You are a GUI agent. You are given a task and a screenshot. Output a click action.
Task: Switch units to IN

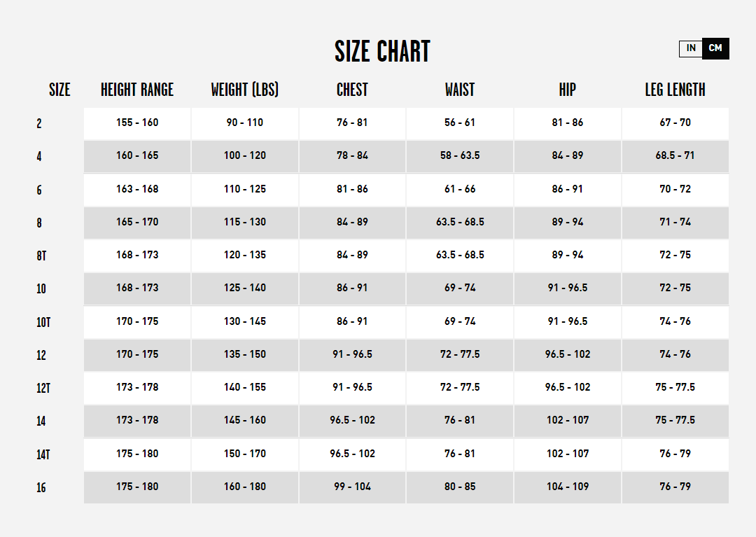coord(690,48)
